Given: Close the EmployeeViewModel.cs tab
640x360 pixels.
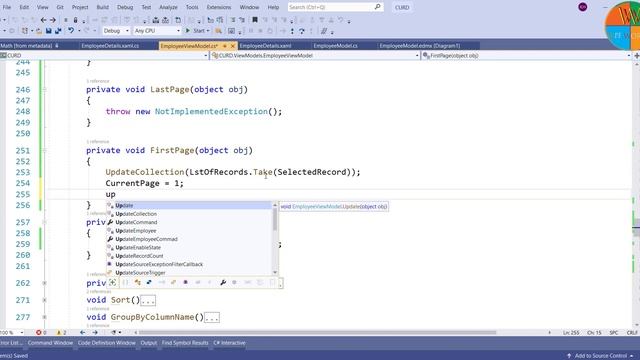Looking at the screenshot, I should coord(233,46).
